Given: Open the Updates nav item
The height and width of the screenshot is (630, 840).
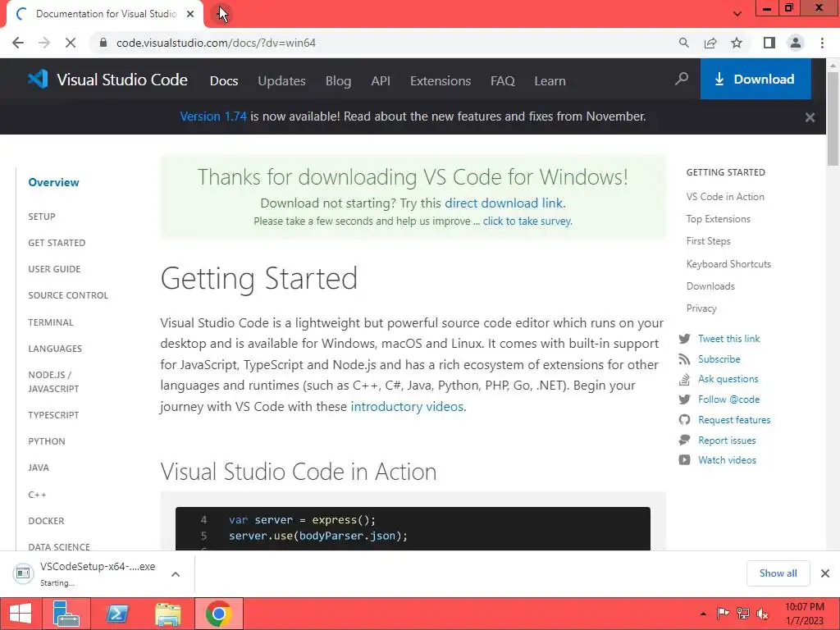Looking at the screenshot, I should point(282,81).
